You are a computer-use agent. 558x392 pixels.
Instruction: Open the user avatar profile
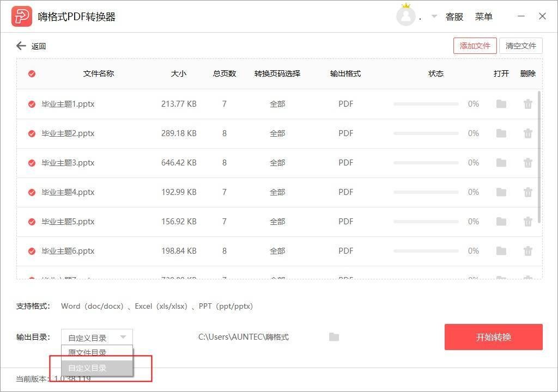coord(405,16)
